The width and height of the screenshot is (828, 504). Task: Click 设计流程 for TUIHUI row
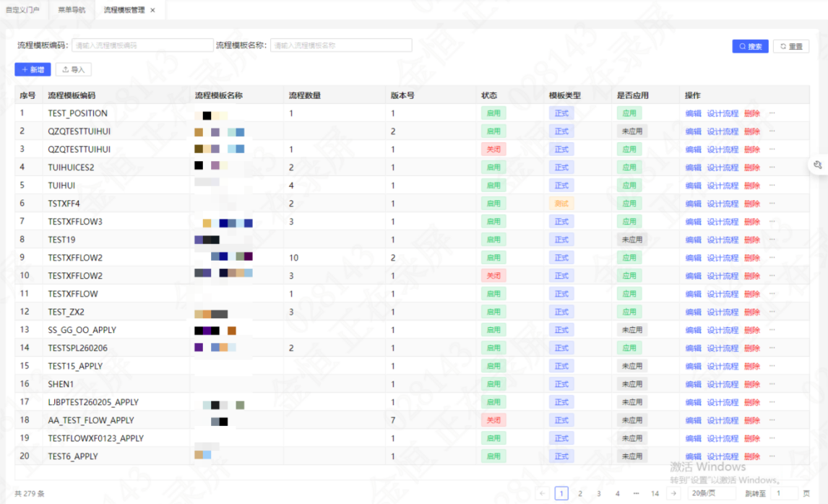[x=723, y=186]
